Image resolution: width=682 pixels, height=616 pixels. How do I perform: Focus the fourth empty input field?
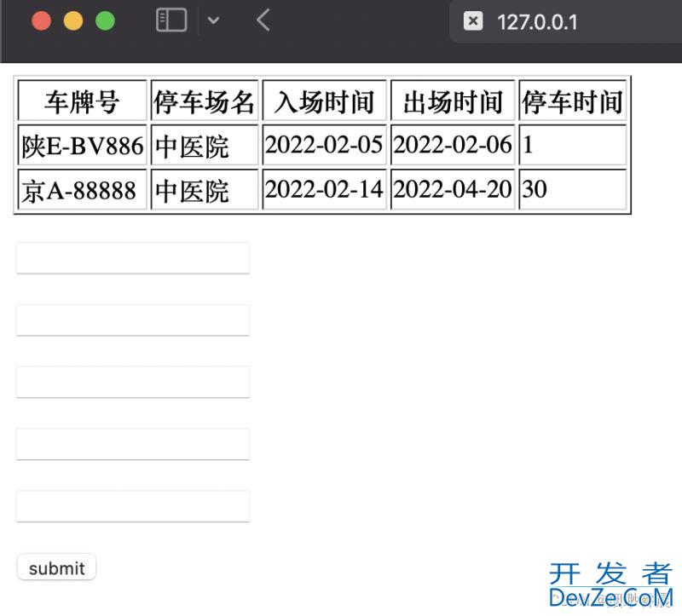click(133, 444)
